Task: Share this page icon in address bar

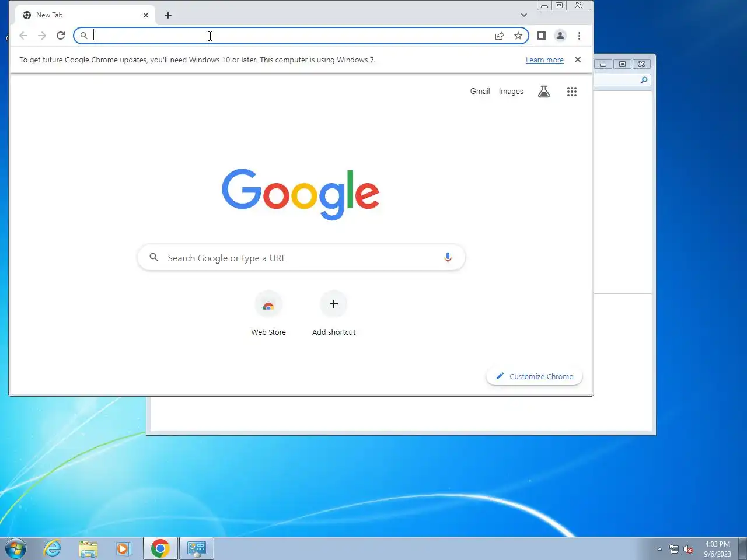Action: (x=500, y=36)
